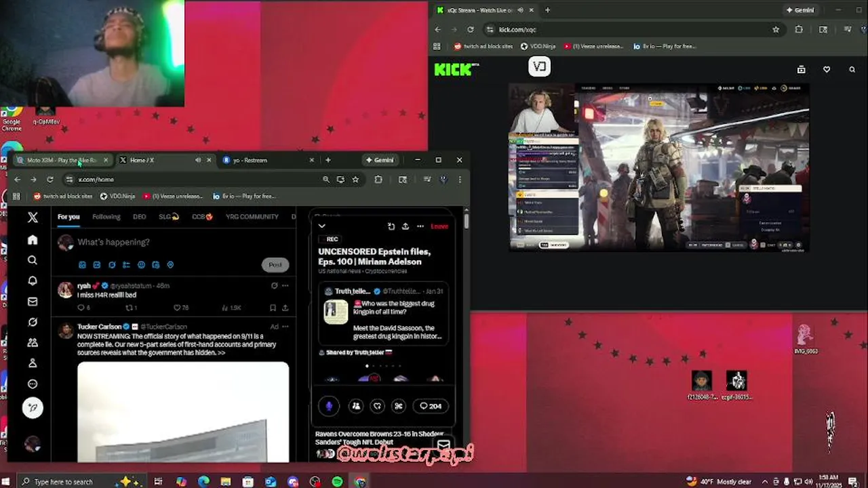Add poll icon in the post composer
Image resolution: width=868 pixels, height=488 pixels.
click(x=126, y=265)
